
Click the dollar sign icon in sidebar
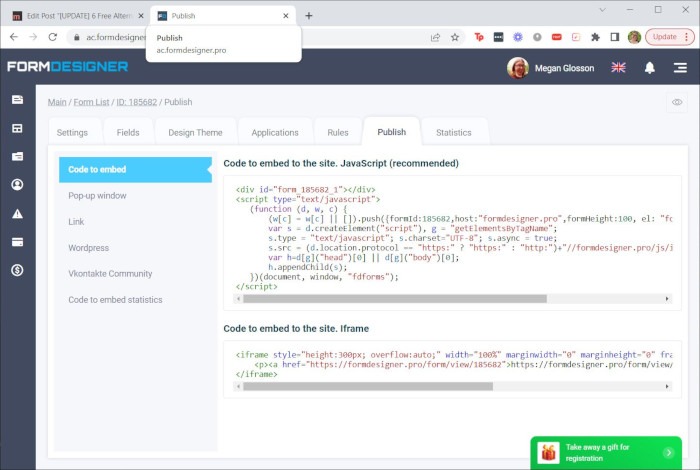pyautogui.click(x=17, y=270)
